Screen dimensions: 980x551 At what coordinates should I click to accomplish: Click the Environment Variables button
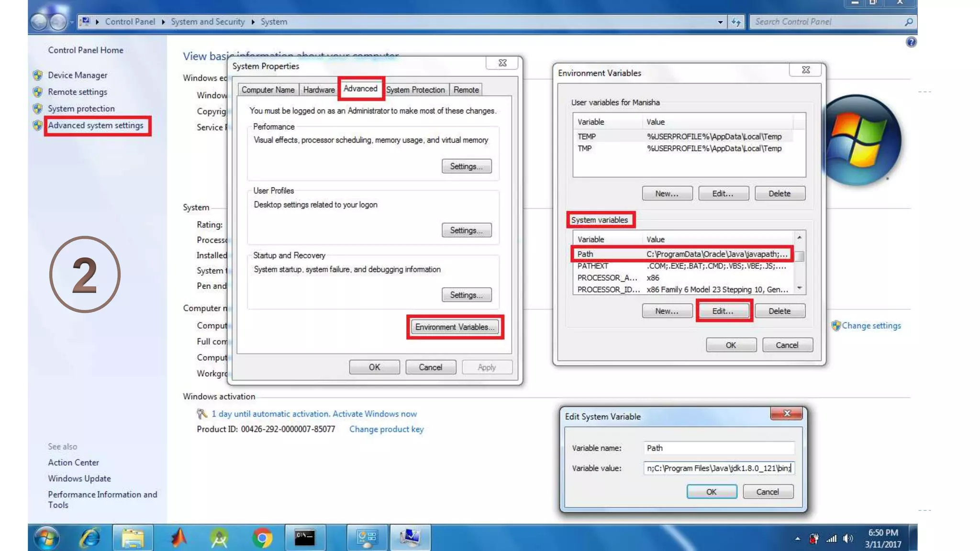(x=455, y=327)
